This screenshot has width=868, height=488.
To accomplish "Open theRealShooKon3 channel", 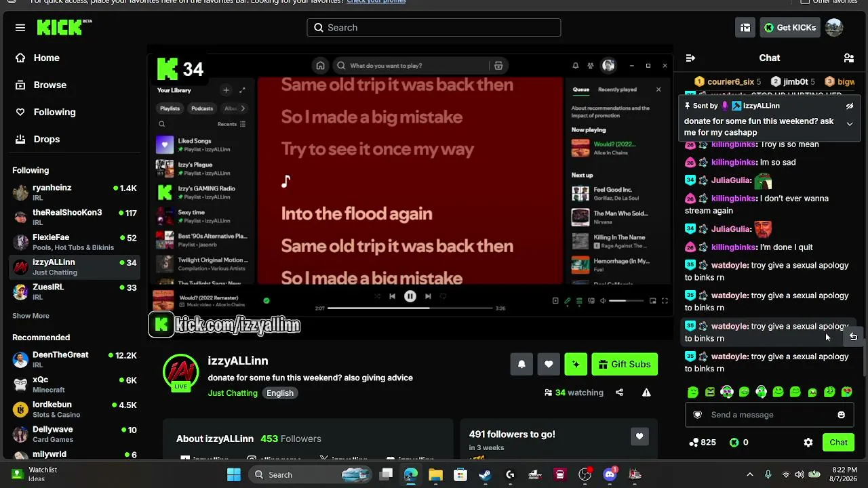I will [x=76, y=218].
